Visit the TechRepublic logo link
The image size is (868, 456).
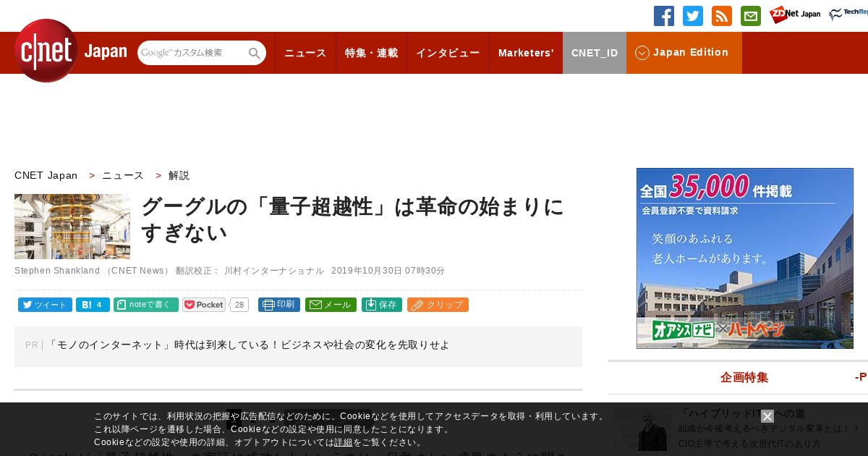pyautogui.click(x=848, y=14)
